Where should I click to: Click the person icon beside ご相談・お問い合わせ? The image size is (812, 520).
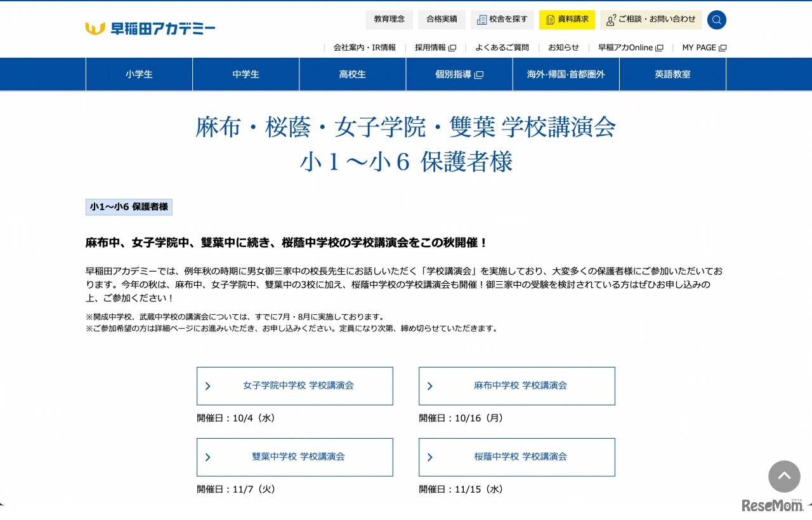(610, 20)
